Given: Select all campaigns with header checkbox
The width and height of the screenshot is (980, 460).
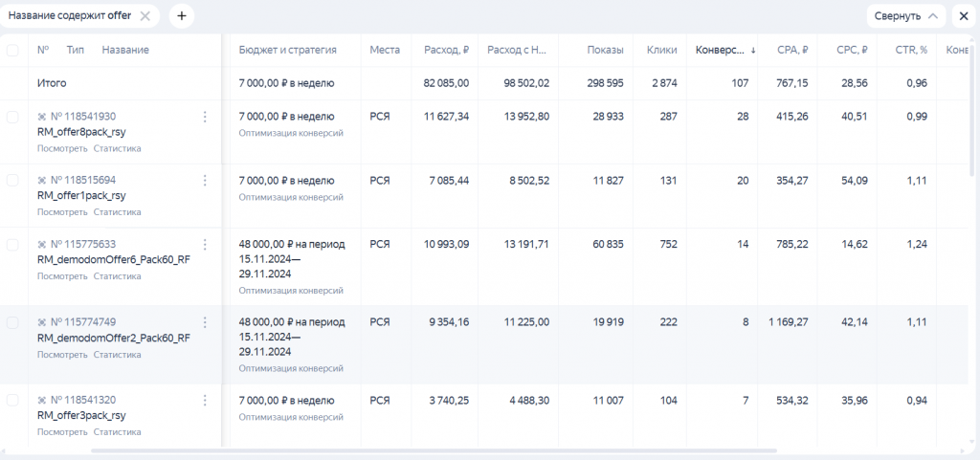Looking at the screenshot, I should tap(12, 51).
